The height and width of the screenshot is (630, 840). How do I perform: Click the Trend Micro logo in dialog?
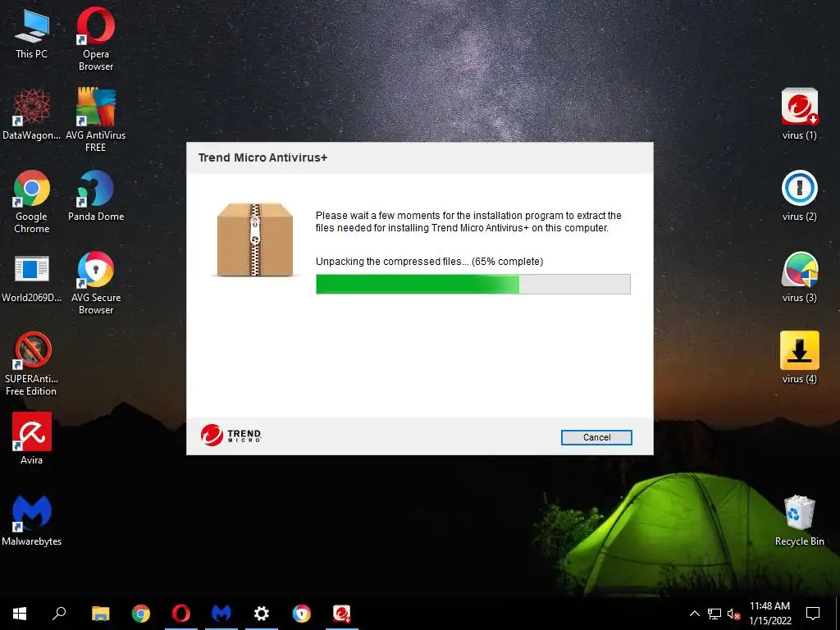231,435
